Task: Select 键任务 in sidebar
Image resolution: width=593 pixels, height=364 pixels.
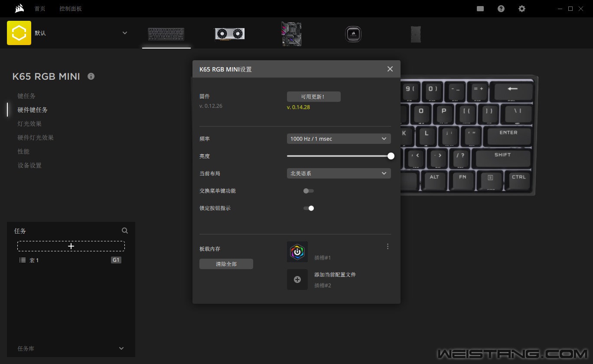Action: [26, 96]
